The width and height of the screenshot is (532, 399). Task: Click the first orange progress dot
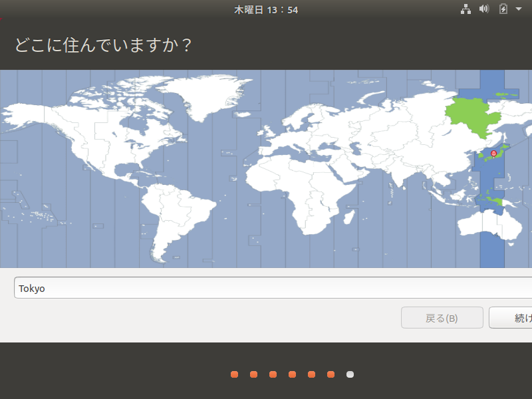coord(235,374)
